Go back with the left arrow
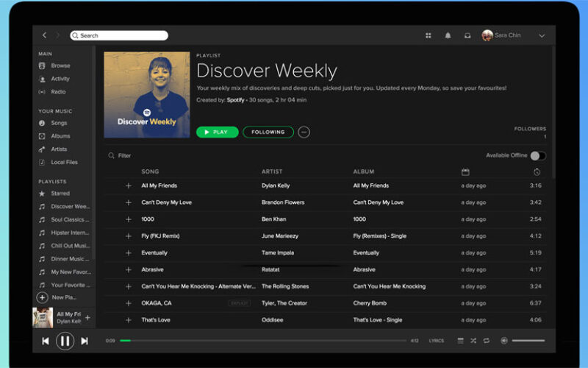Screen dimensions: 588x368 [x=44, y=35]
